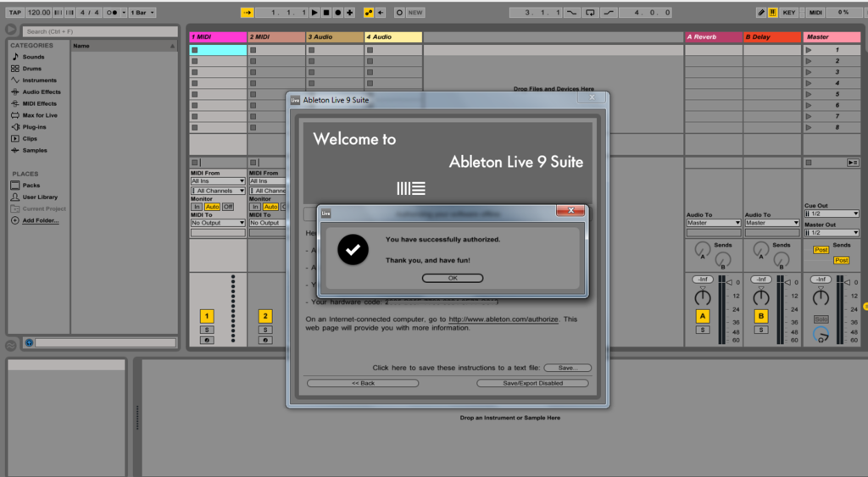Select the A Reverb return track header
This screenshot has width=868, height=477.
click(x=714, y=37)
